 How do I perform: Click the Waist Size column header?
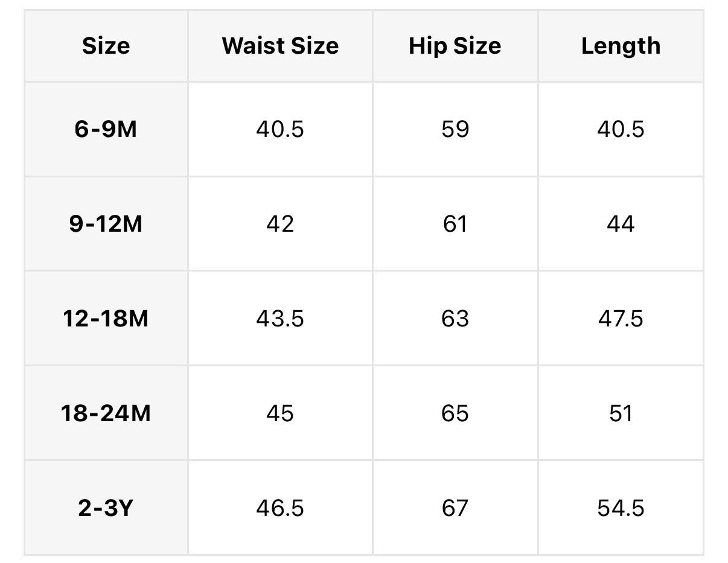click(x=280, y=46)
